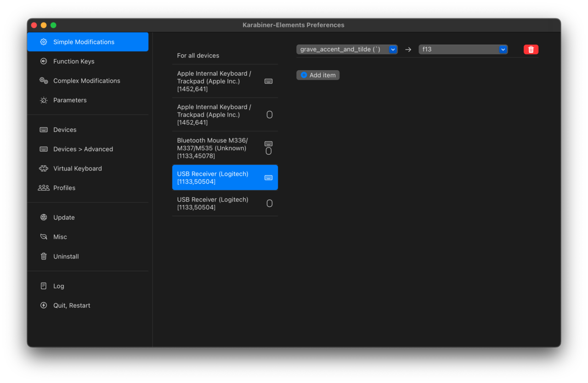This screenshot has height=383, width=588.
Task: Click the Update globe icon
Action: [x=44, y=217]
